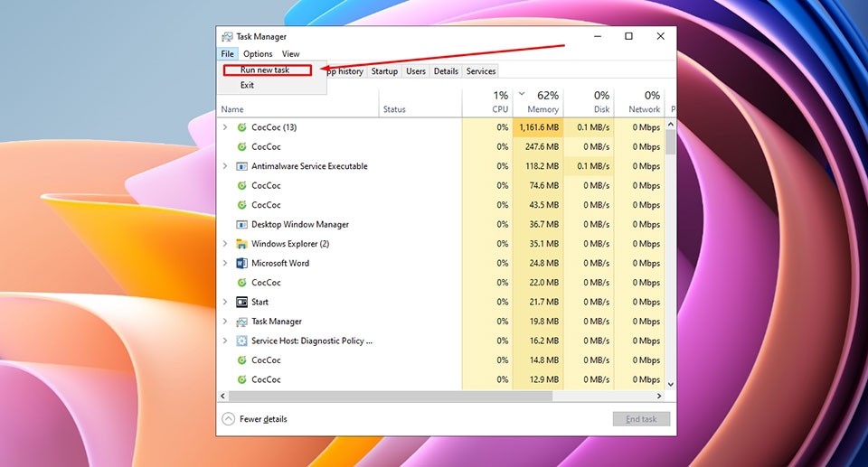Click the scroll down arrow
868x467 pixels.
670,384
